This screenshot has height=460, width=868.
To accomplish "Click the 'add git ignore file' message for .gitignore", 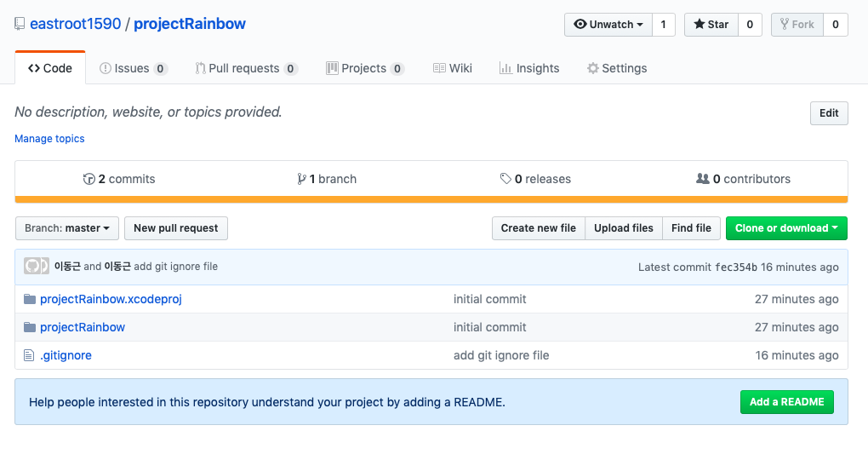I will (501, 355).
